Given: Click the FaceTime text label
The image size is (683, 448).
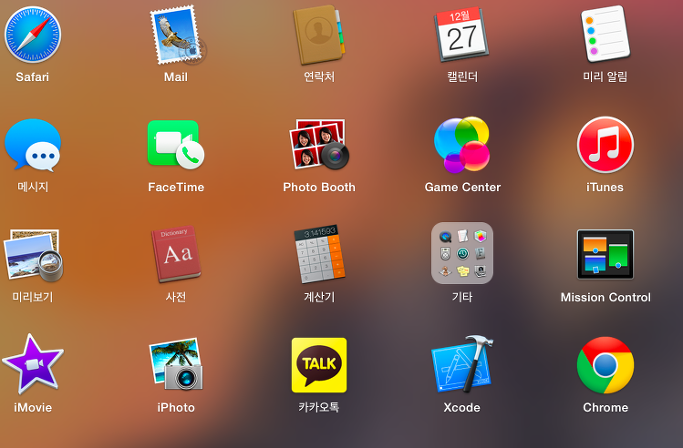Looking at the screenshot, I should 176,187.
